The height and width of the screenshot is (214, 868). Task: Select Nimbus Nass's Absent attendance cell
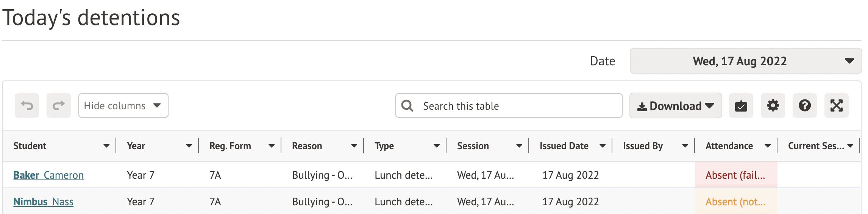point(735,201)
